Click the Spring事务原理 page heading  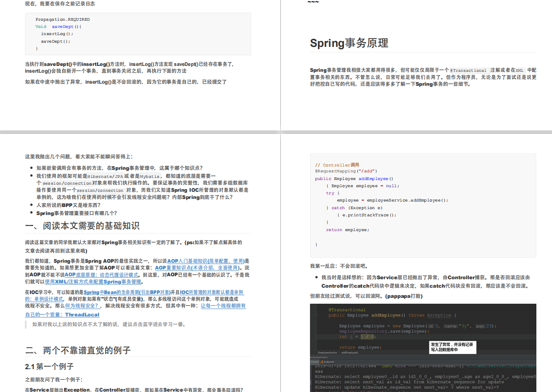tap(349, 43)
